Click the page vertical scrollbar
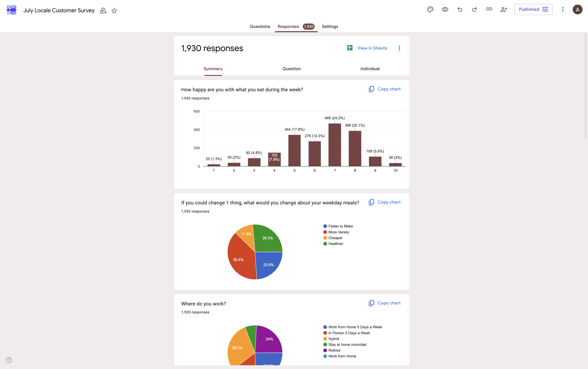588x369 pixels. coord(586,86)
